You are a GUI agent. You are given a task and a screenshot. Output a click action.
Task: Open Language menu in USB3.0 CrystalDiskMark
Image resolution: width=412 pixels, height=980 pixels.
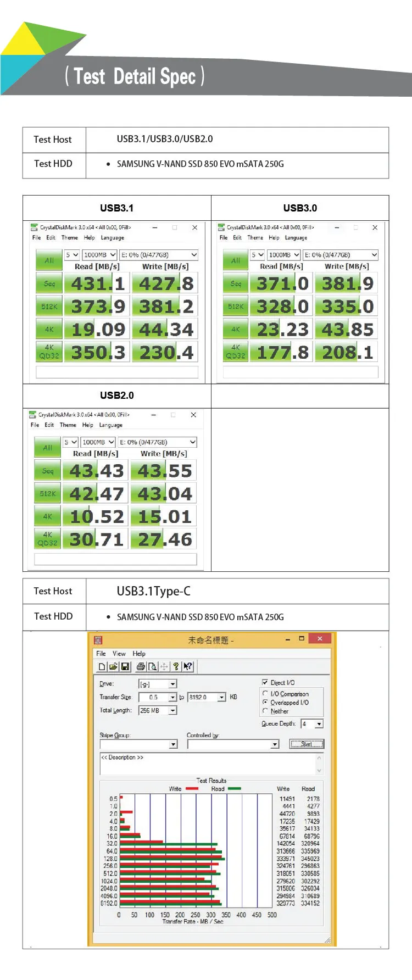[296, 238]
